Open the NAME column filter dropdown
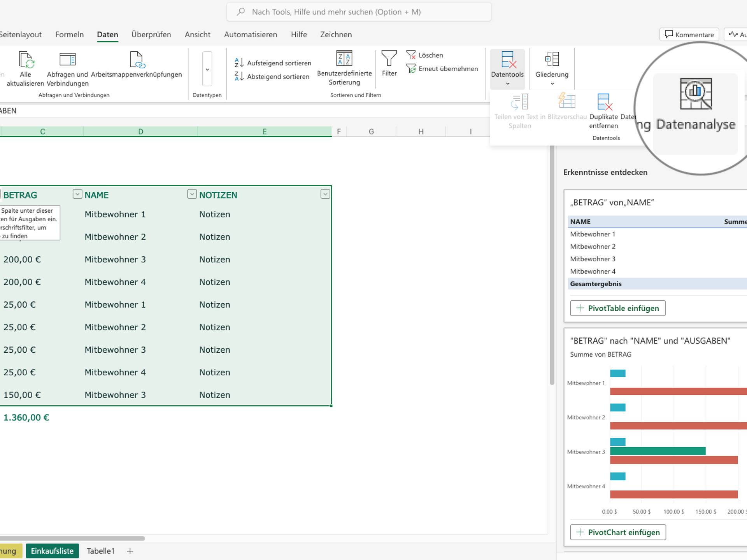747x560 pixels. 192,194
